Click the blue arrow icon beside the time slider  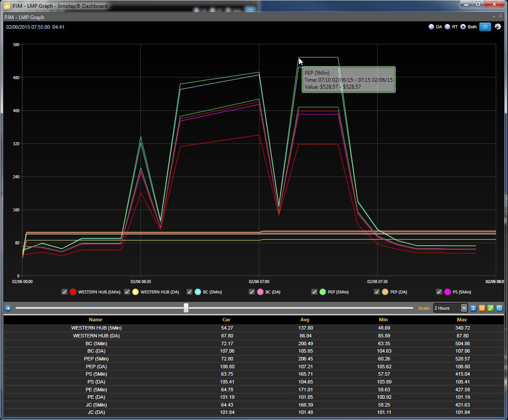click(8, 308)
